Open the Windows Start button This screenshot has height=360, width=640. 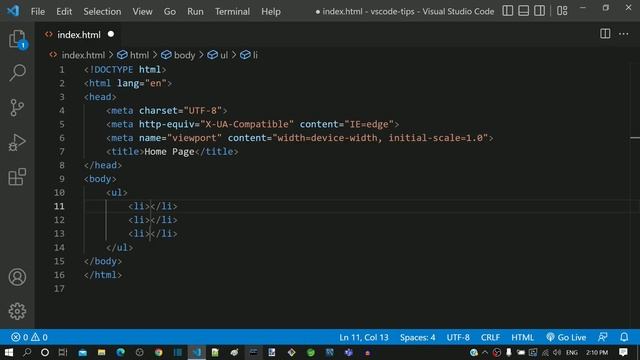tap(8, 352)
